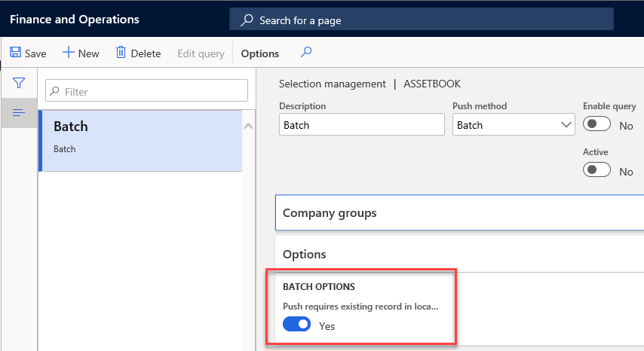Click the Finance and Operations title
Screen dimensions: 644x351
click(75, 20)
